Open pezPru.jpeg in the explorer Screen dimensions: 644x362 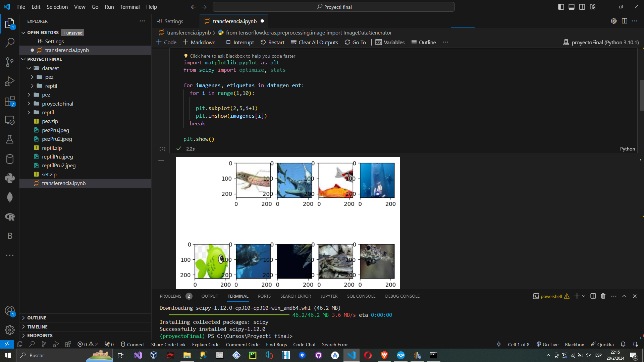point(55,130)
